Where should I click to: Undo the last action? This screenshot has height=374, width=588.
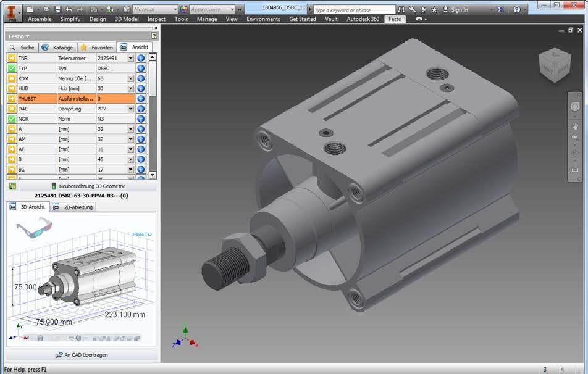point(69,9)
